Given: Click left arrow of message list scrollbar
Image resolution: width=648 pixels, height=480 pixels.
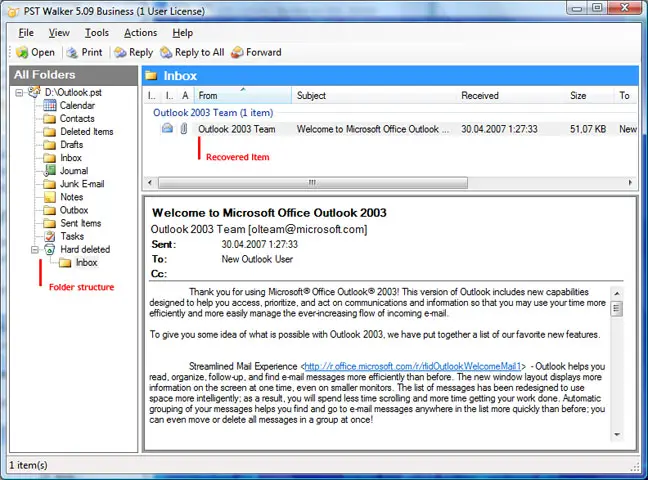Looking at the screenshot, I should coord(150,182).
